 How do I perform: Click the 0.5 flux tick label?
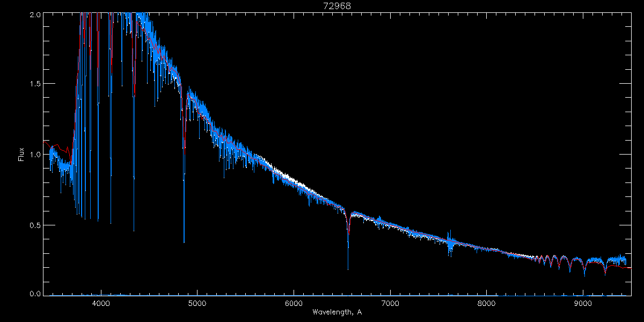(35, 225)
